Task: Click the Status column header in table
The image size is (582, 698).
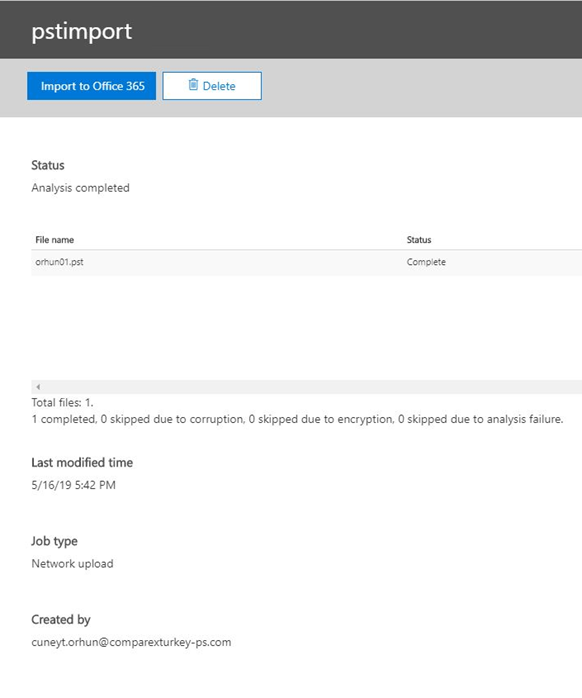Action: pyautogui.click(x=419, y=240)
